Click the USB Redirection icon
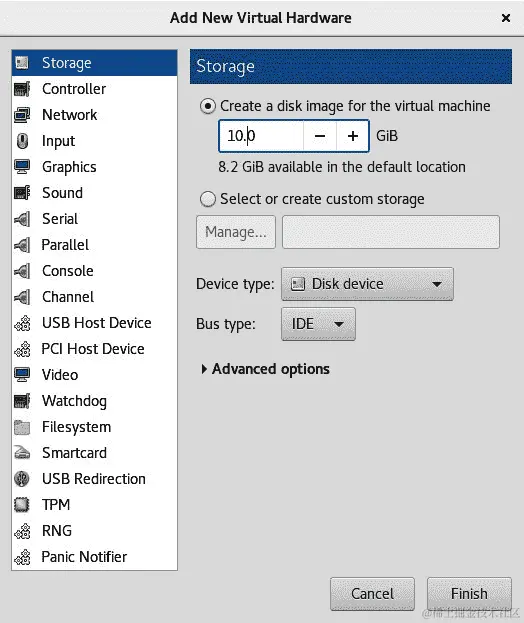524x623 pixels. (22, 479)
